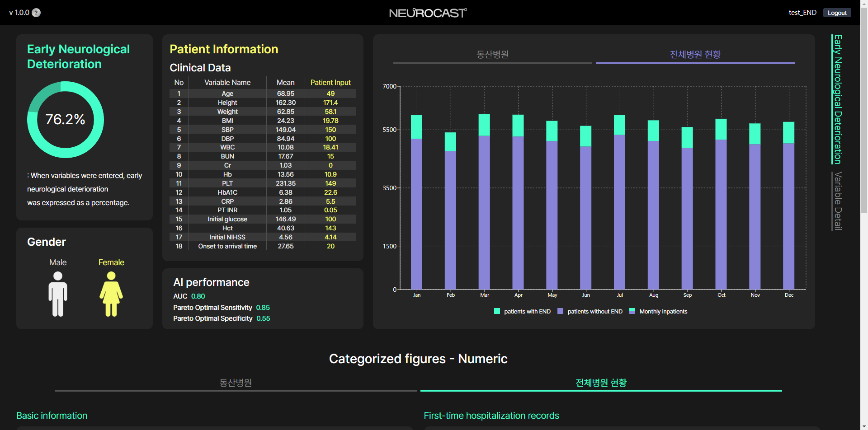
Task: Click the Hct mean value 40.63
Action: coord(286,228)
